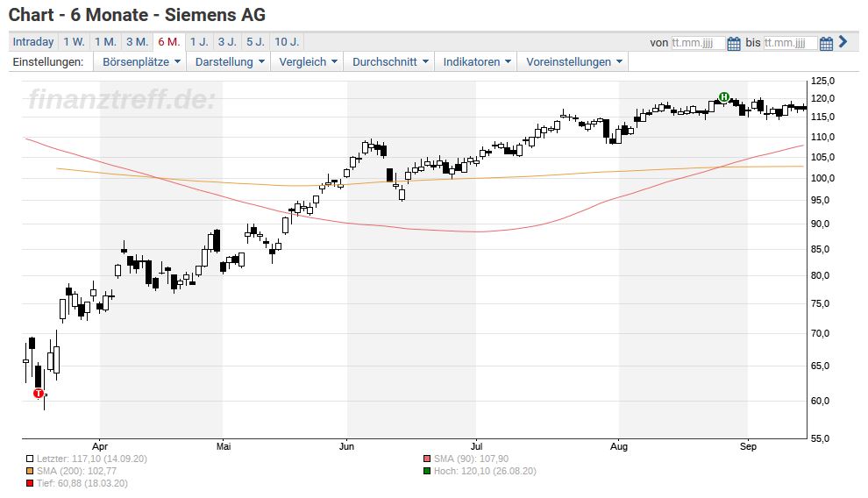The width and height of the screenshot is (868, 498).
Task: Click the 'Jul' x-axis month label
Action: [477, 446]
